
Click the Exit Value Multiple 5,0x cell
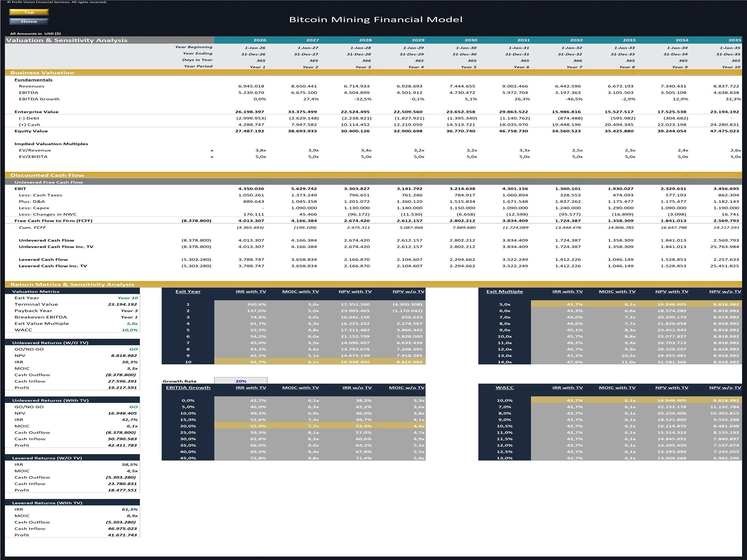point(133,323)
